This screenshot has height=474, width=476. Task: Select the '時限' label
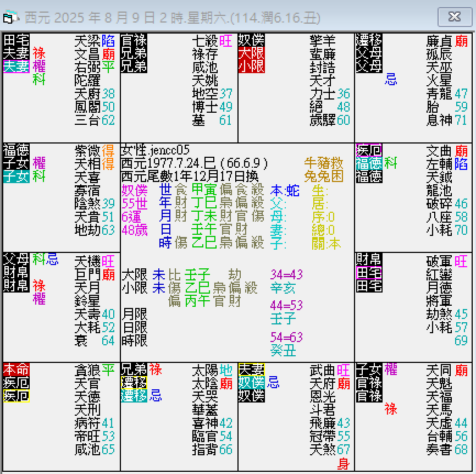tap(135, 340)
